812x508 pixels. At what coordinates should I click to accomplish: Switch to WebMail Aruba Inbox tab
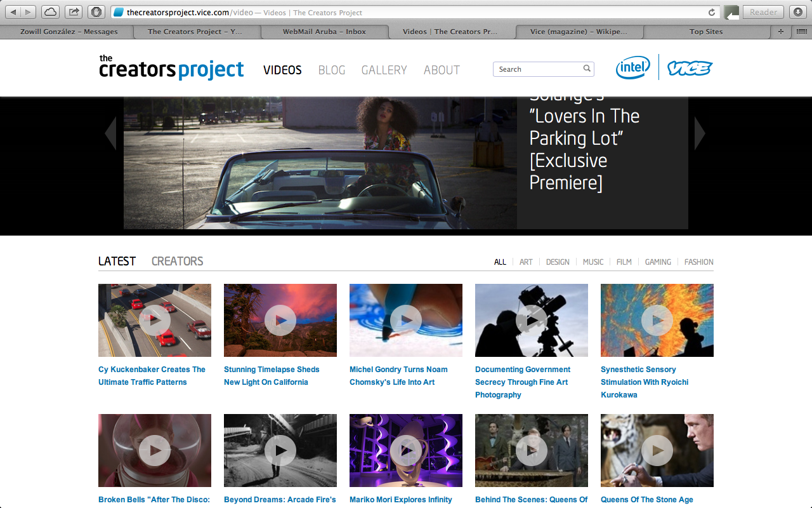[324, 32]
